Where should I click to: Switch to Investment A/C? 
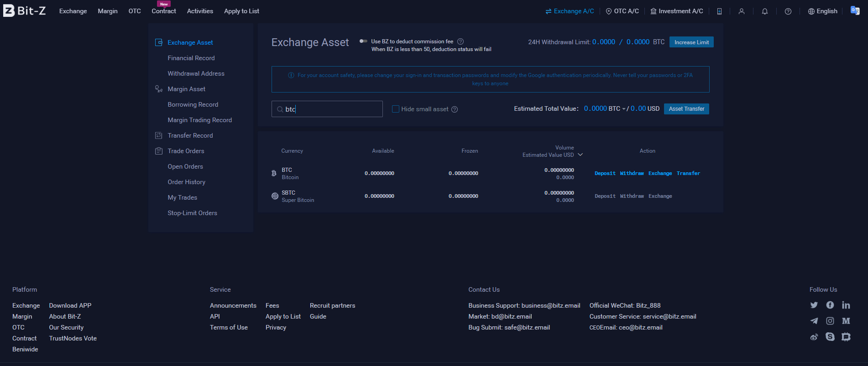click(x=677, y=11)
